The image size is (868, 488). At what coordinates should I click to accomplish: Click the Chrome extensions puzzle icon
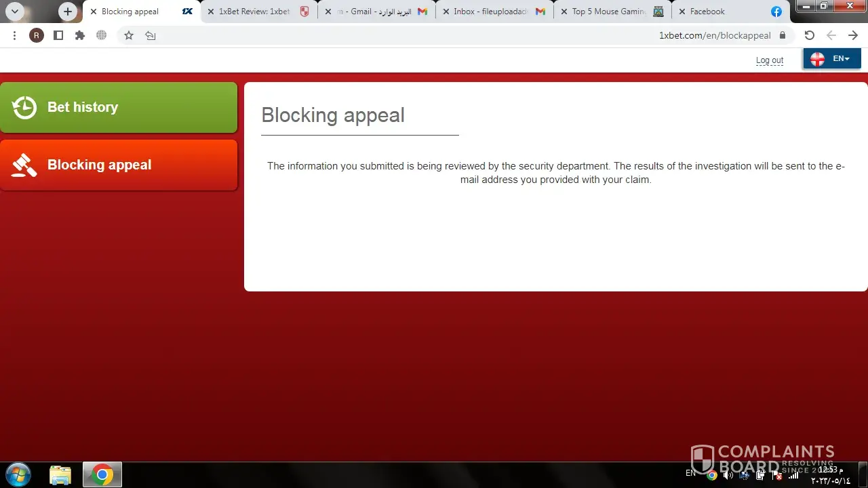pyautogui.click(x=80, y=35)
